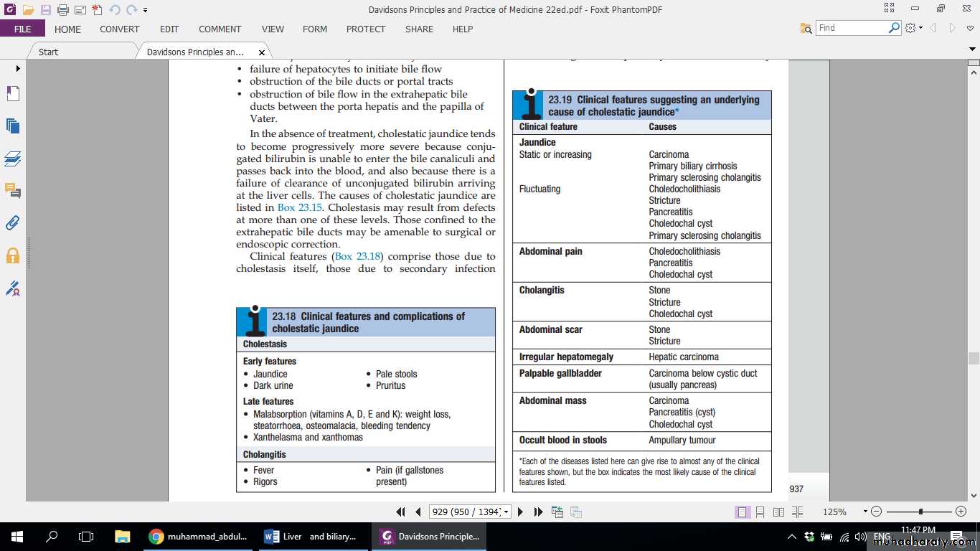This screenshot has width=980, height=551.
Task: Toggle facing pages view mode
Action: pyautogui.click(x=778, y=512)
